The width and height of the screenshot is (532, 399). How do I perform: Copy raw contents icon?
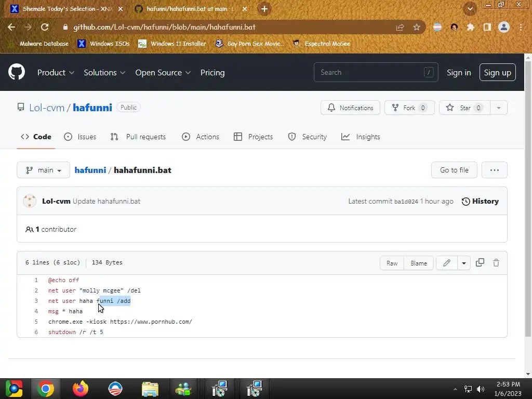(480, 262)
